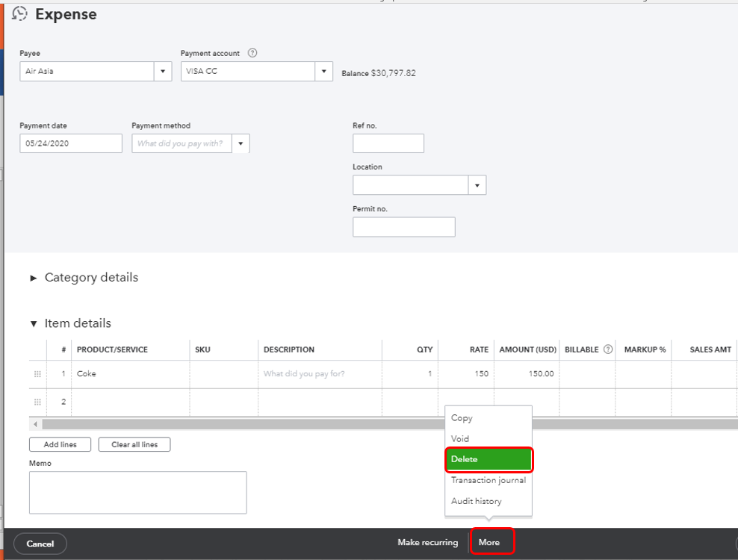738x560 pixels.
Task: Click the MARKUP % column header
Action: tap(645, 349)
